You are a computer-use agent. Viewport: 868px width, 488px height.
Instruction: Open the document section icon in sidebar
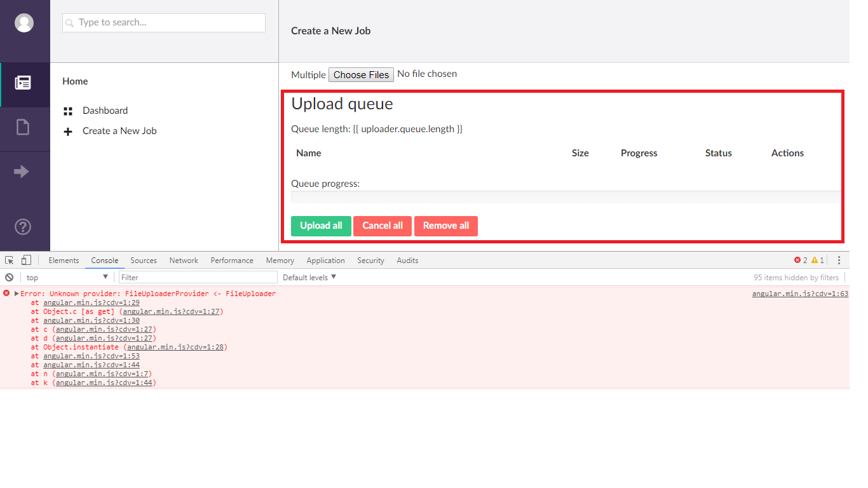tap(23, 127)
